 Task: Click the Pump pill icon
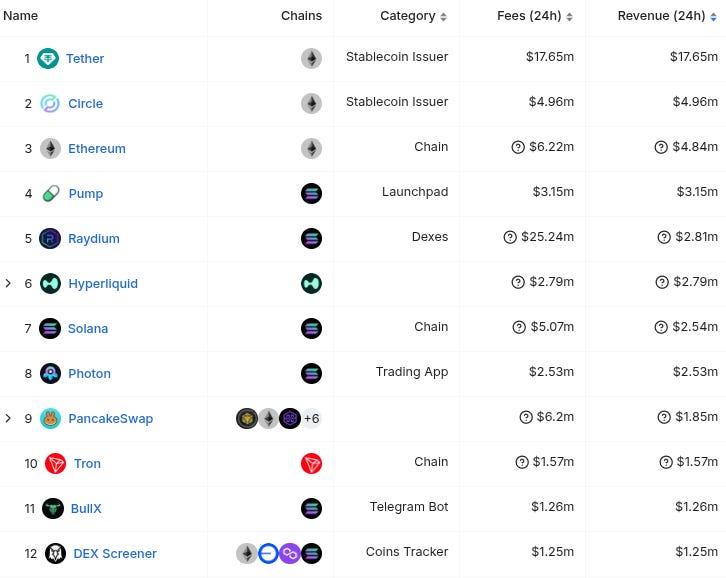50,193
